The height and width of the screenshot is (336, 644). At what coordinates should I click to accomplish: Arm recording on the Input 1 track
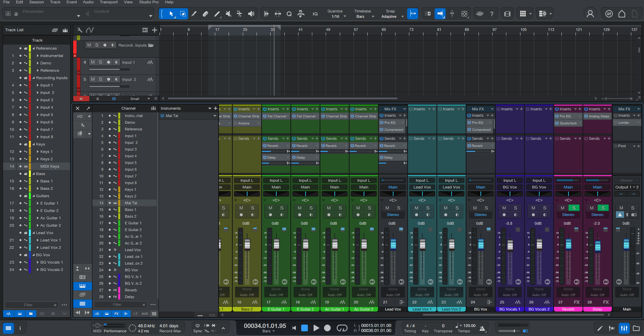click(108, 62)
